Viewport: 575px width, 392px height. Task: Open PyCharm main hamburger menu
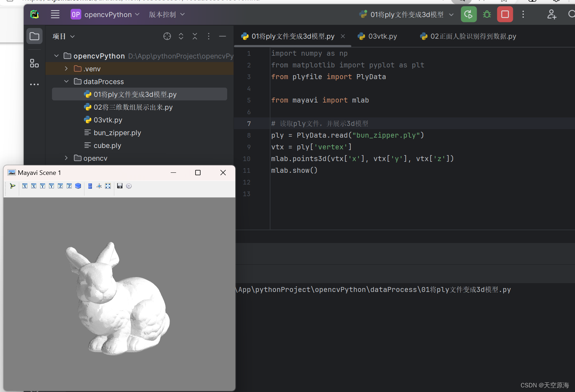click(x=55, y=14)
